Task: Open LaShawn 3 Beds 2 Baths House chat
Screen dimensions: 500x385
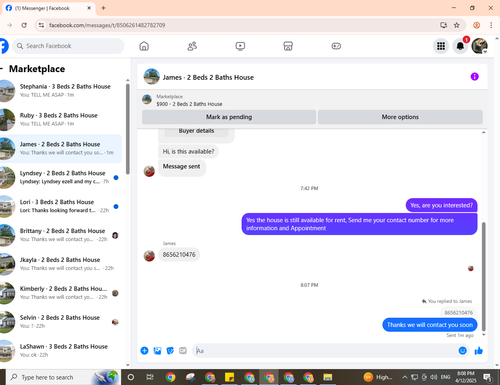Action: (x=61, y=351)
